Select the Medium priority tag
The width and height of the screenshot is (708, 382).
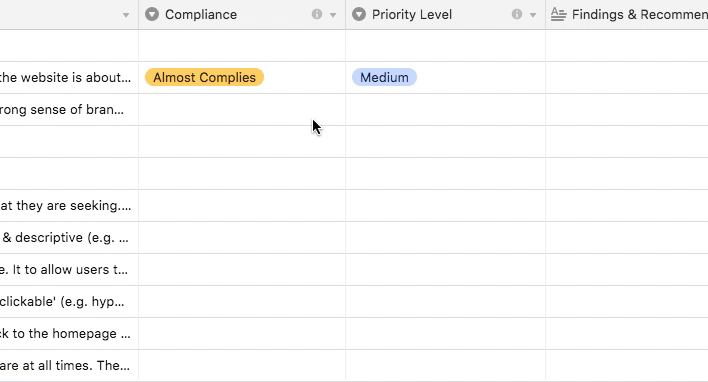[384, 77]
